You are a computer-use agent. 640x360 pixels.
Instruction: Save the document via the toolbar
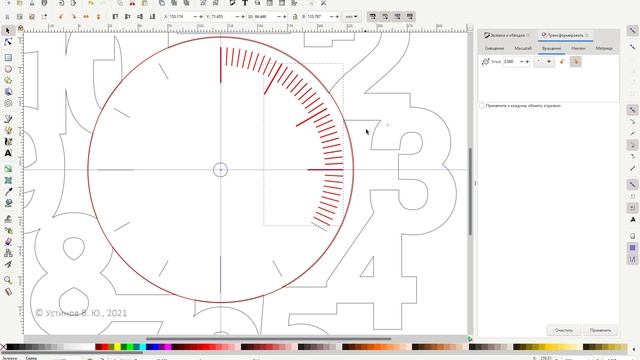point(32,3)
